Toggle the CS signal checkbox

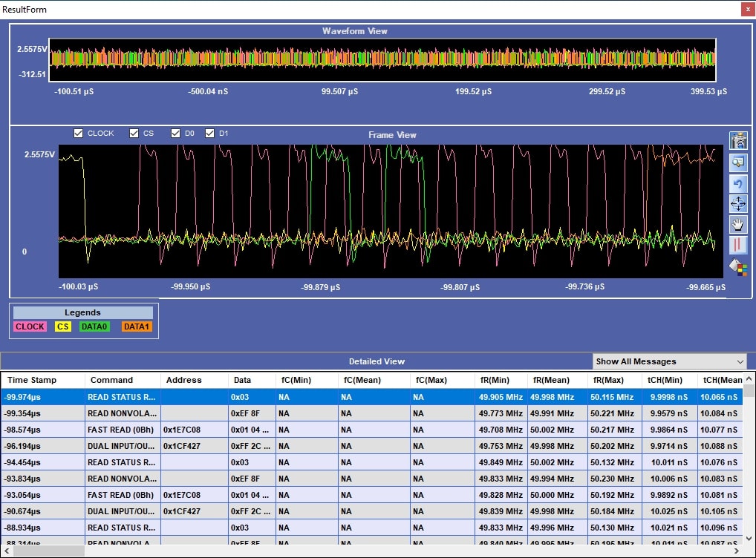[x=134, y=134]
